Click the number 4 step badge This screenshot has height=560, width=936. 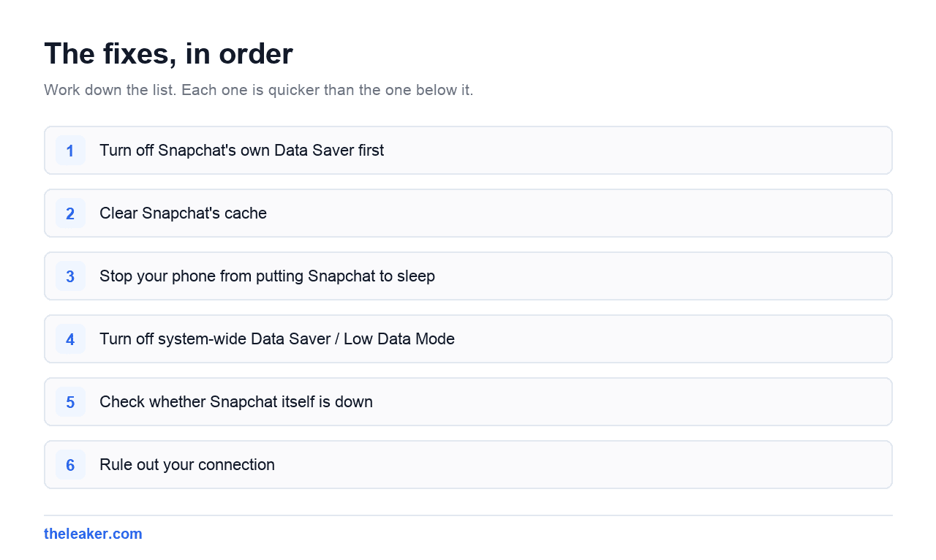70,339
